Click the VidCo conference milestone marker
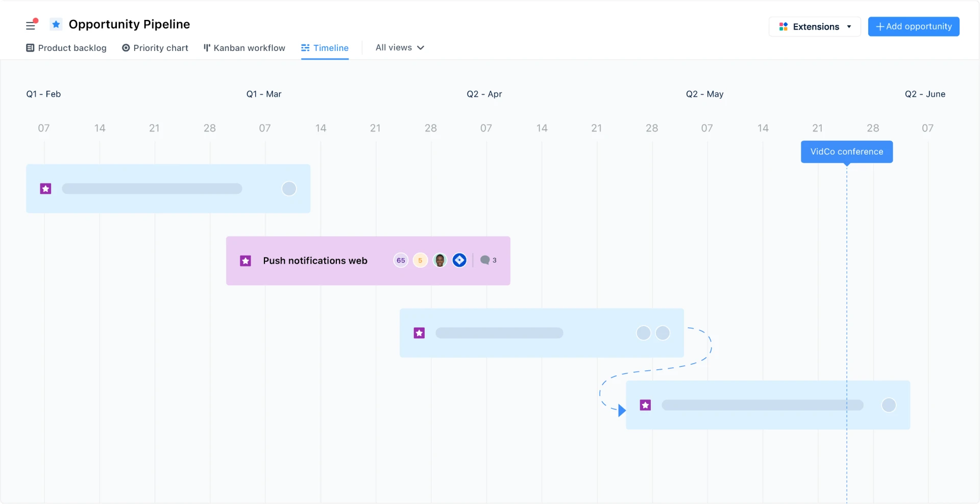The height and width of the screenshot is (504, 980). click(846, 152)
